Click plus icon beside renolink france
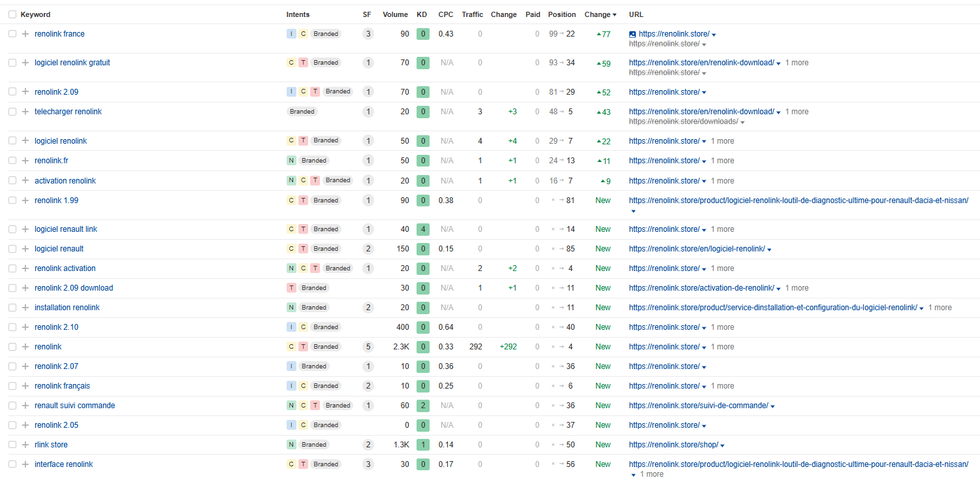Image resolution: width=980 pixels, height=482 pixels. tap(25, 34)
